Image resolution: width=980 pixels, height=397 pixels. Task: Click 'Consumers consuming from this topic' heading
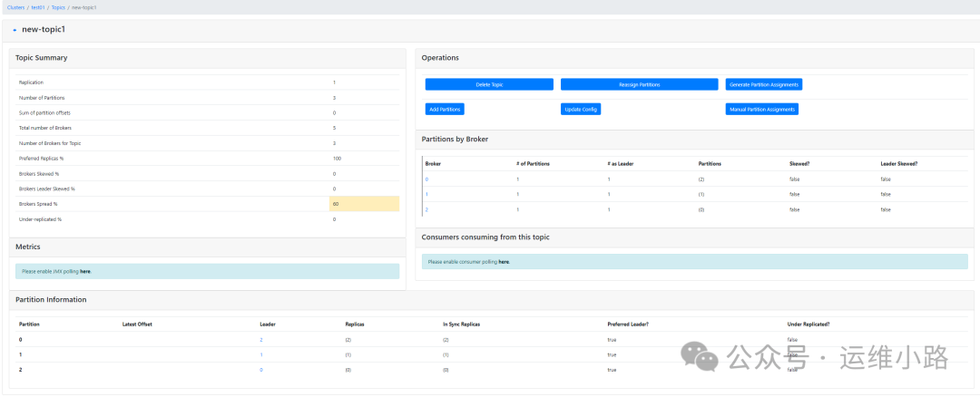point(485,237)
